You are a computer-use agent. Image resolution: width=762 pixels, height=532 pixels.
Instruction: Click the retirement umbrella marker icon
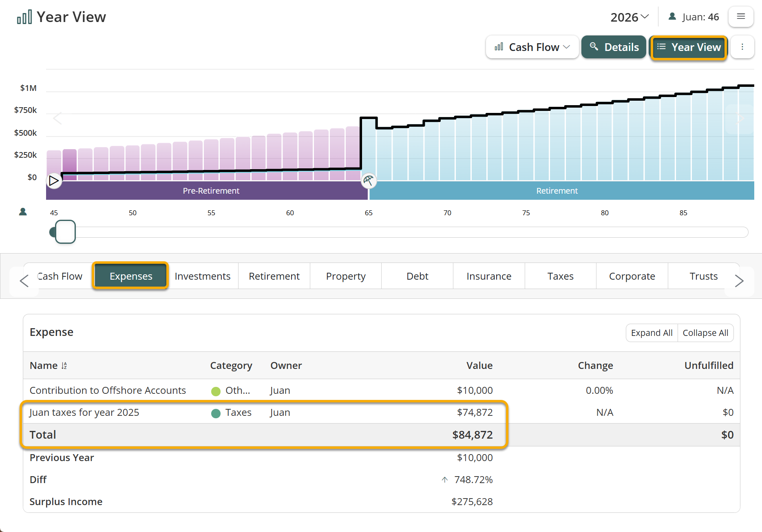pos(369,181)
